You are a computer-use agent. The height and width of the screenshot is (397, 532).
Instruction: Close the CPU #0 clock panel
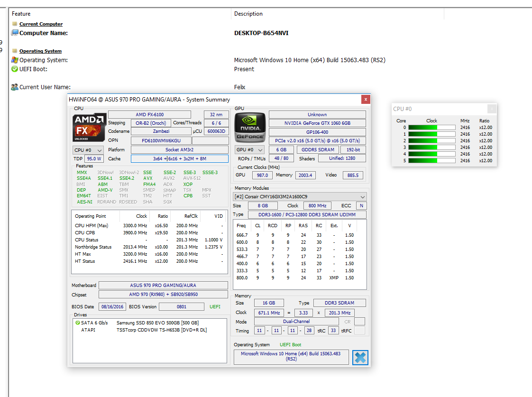click(492, 109)
